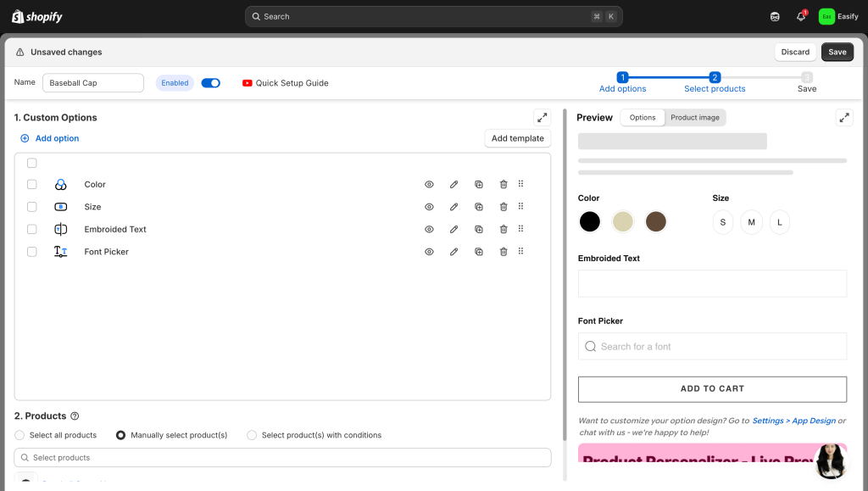Open the Settings > App Design link

793,421
